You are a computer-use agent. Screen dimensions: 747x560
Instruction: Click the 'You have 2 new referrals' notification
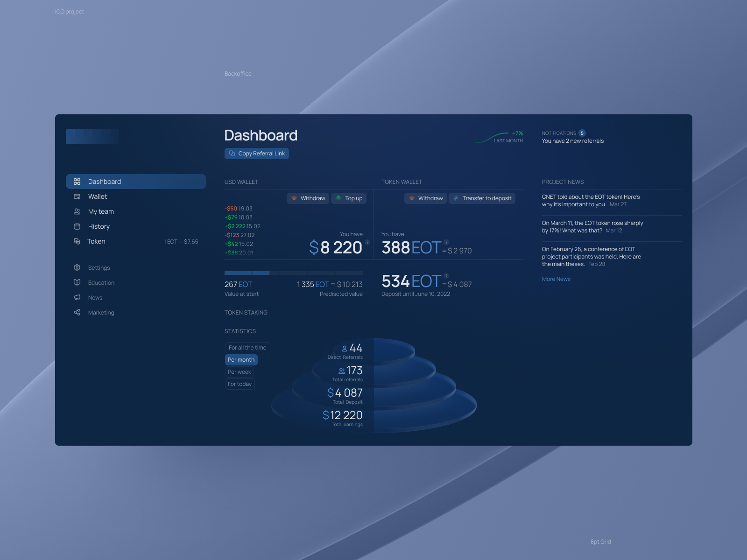click(573, 141)
